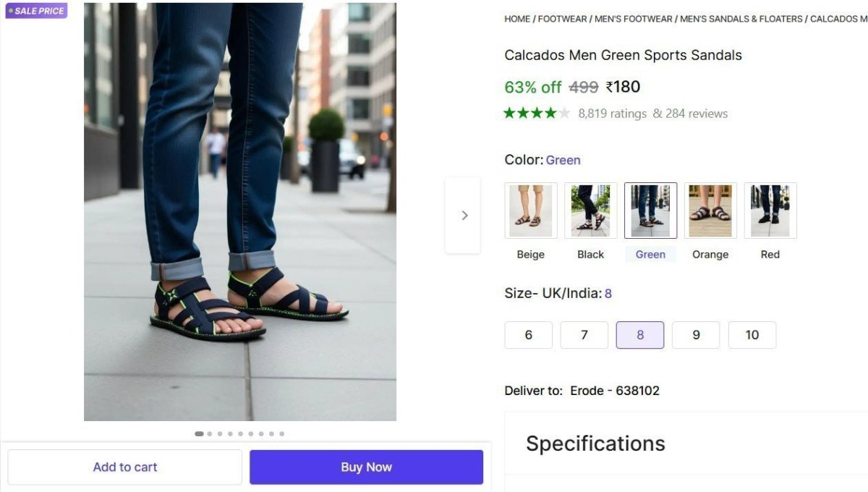Change delivery location Erode - 638102
Viewport: 868px width, 492px height.
coord(614,391)
